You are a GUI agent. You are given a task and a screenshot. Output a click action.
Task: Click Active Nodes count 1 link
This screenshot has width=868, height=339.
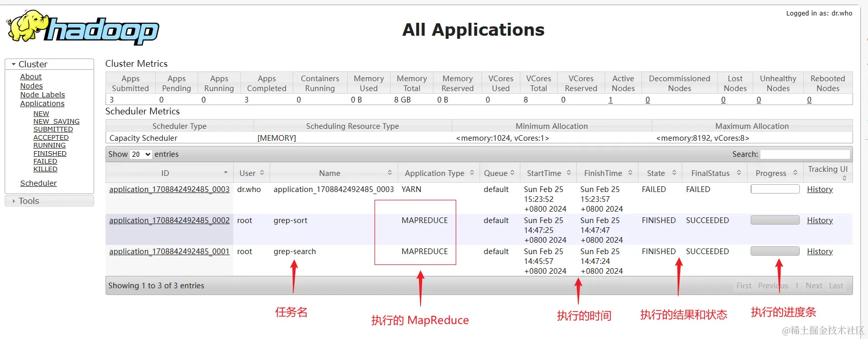[610, 100]
